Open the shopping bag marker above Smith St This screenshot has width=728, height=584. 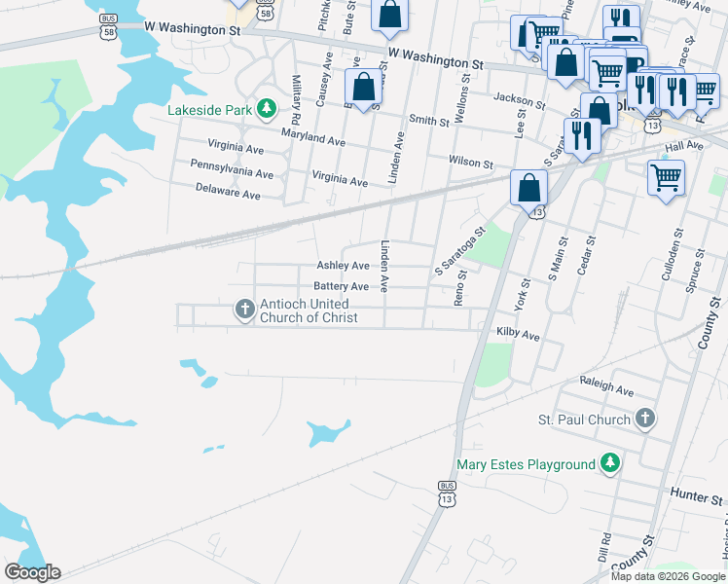click(x=364, y=89)
